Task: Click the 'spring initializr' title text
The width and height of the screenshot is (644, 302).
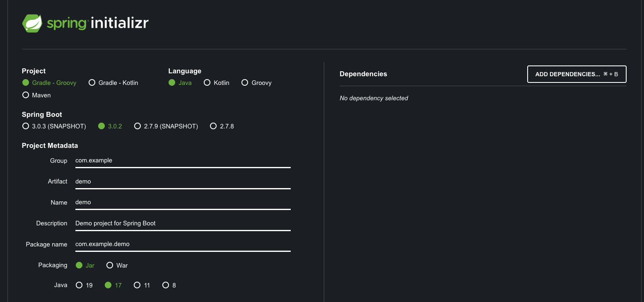Action: point(98,23)
